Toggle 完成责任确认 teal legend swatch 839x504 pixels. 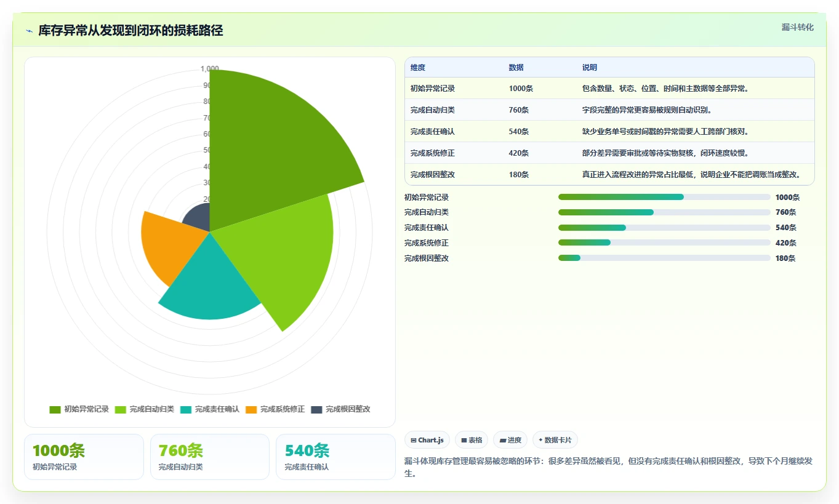pos(186,410)
